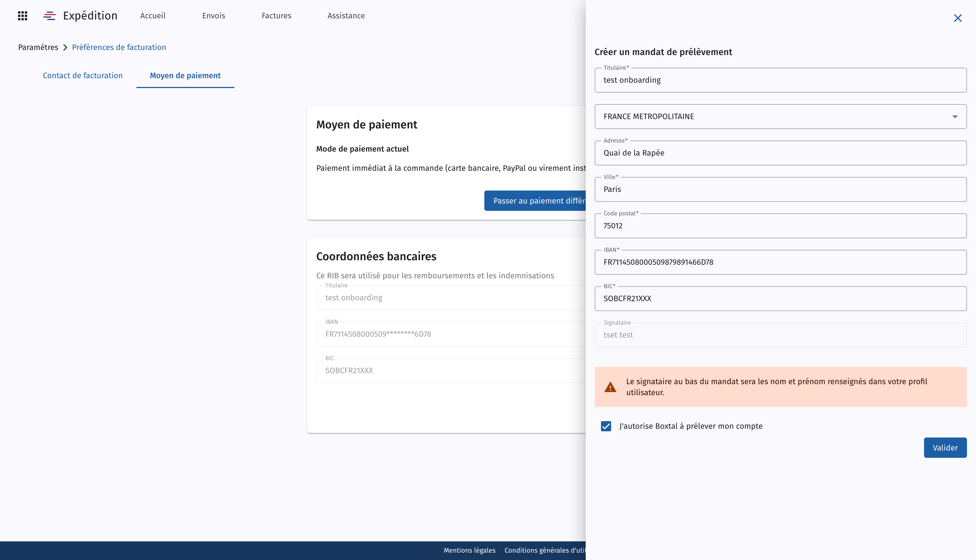
Task: Click the warning triangle icon
Action: (610, 387)
